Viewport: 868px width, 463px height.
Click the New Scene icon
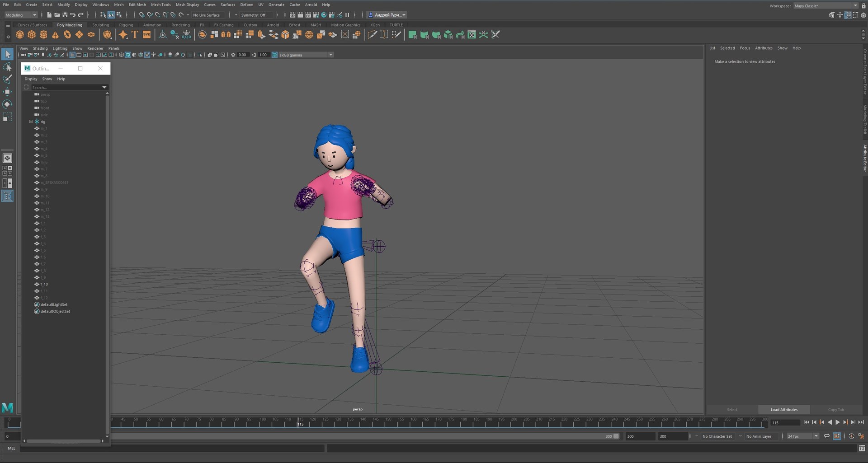click(49, 15)
